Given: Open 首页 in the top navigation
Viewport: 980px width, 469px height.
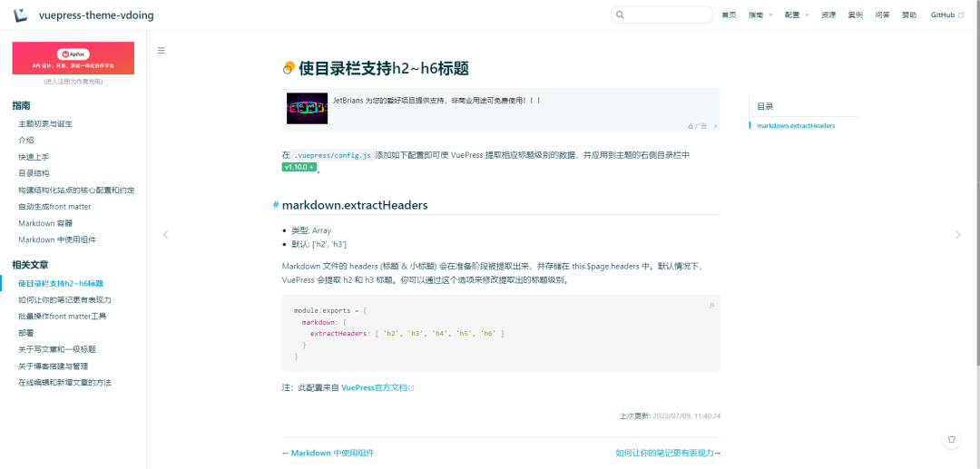Looking at the screenshot, I should tap(729, 15).
